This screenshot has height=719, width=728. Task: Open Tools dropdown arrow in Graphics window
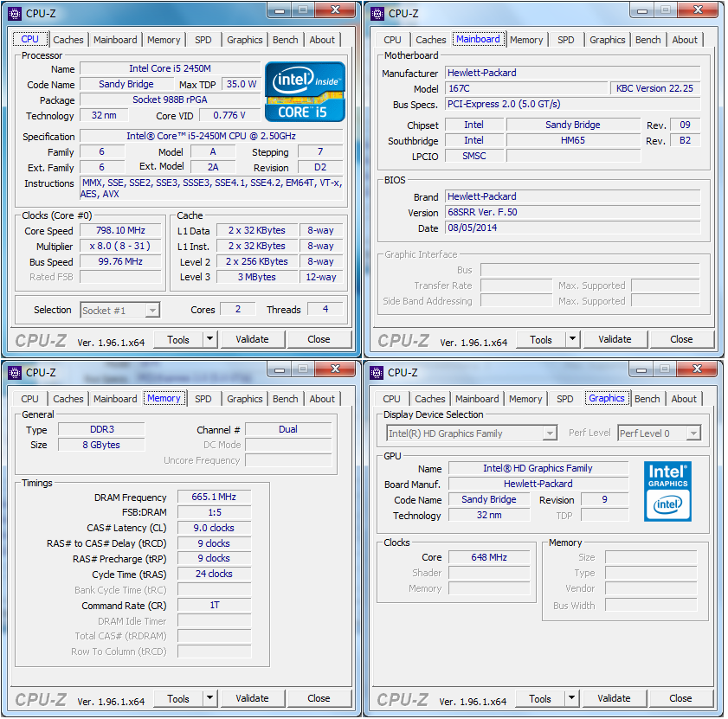click(x=571, y=698)
